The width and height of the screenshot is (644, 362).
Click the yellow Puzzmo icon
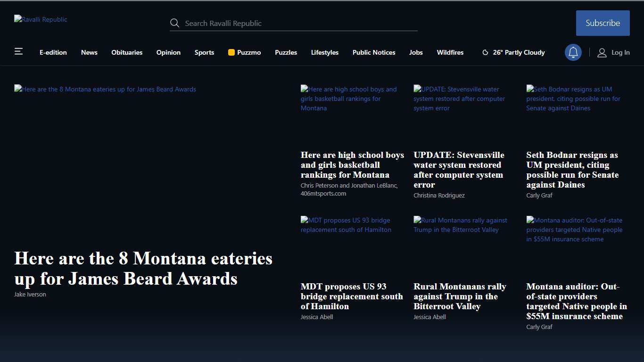(231, 53)
